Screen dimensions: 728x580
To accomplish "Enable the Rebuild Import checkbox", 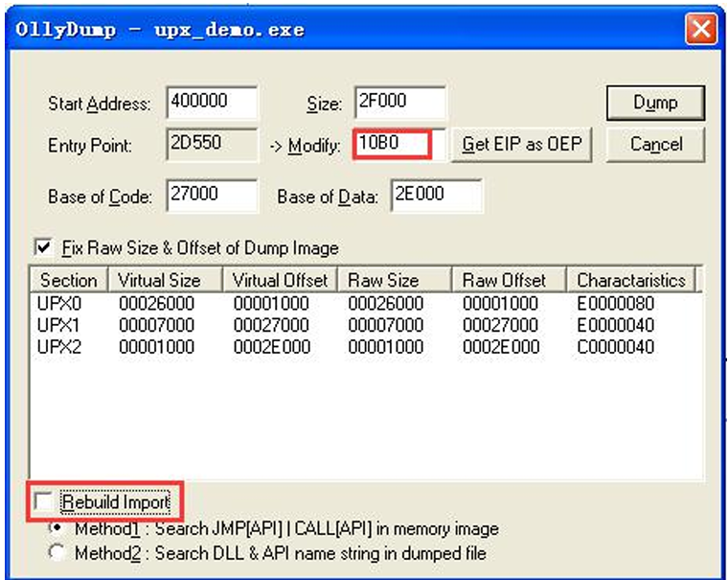I will coord(44,502).
